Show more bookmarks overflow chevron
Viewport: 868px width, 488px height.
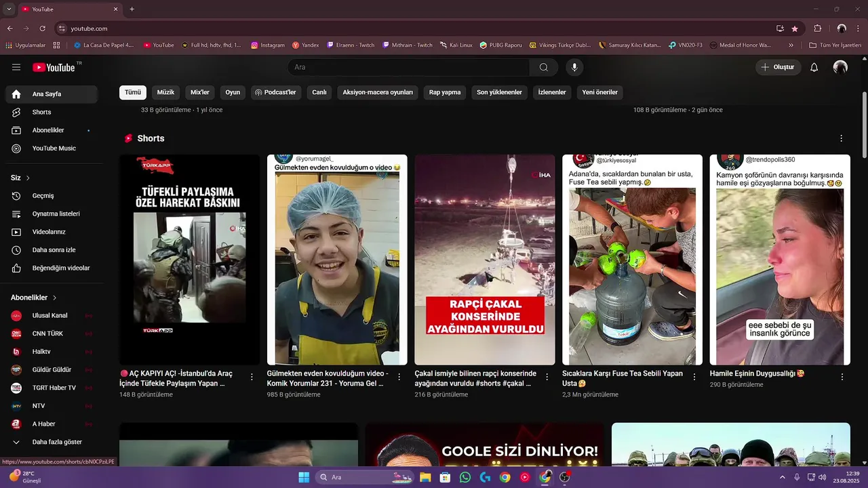point(791,45)
